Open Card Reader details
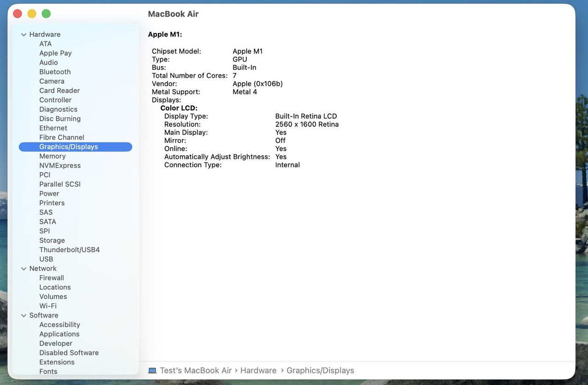Viewport: 588px width, 385px height. click(x=60, y=91)
